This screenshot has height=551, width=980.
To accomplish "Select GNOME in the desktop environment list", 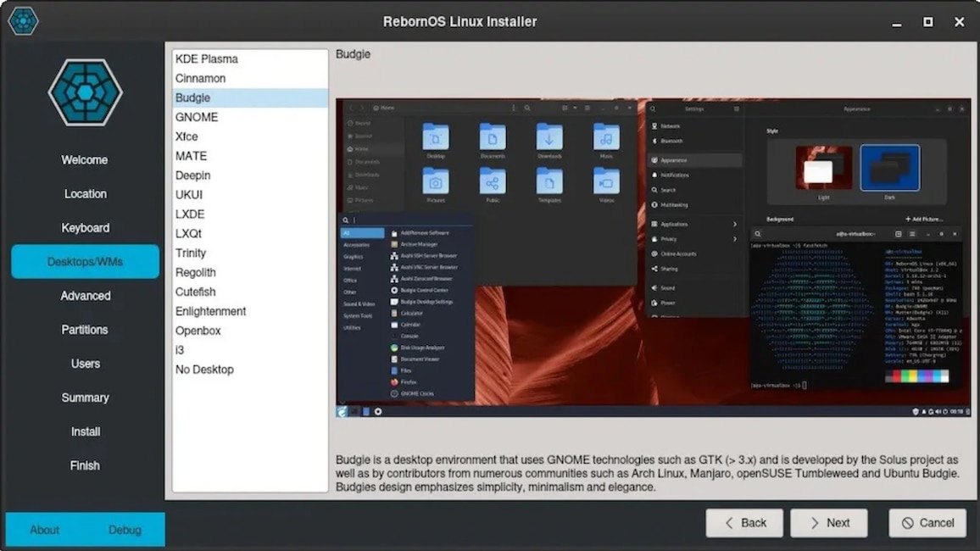I will pyautogui.click(x=197, y=117).
